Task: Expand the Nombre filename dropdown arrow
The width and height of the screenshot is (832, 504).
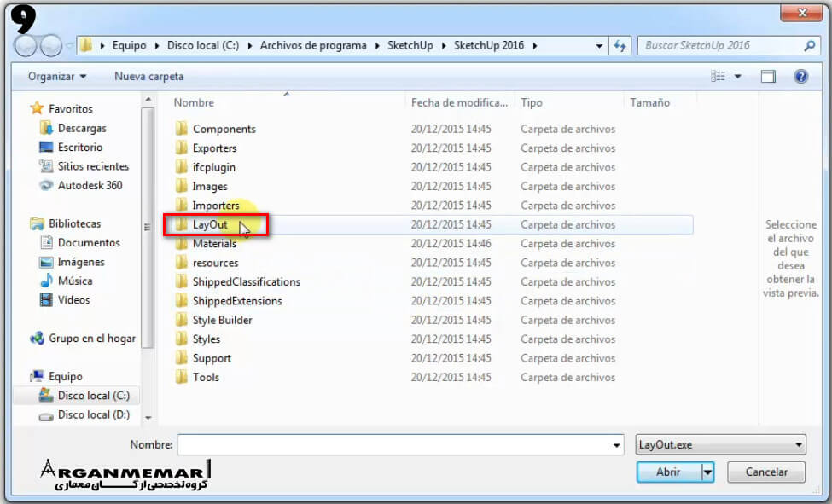Action: 616,445
